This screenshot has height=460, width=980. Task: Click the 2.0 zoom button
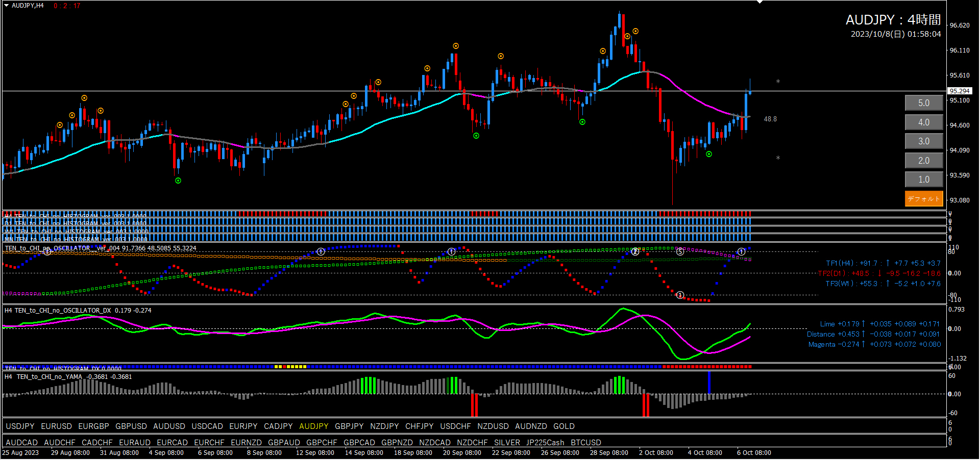(924, 161)
